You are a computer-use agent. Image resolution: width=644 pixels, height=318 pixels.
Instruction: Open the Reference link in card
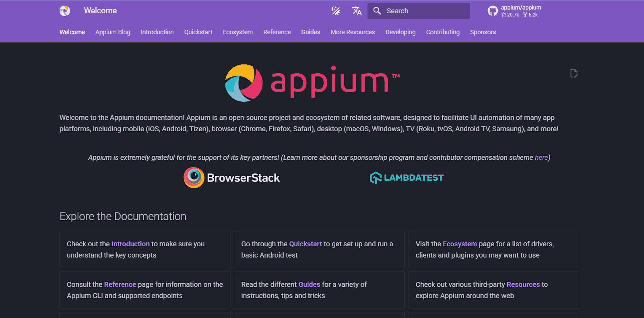point(120,285)
